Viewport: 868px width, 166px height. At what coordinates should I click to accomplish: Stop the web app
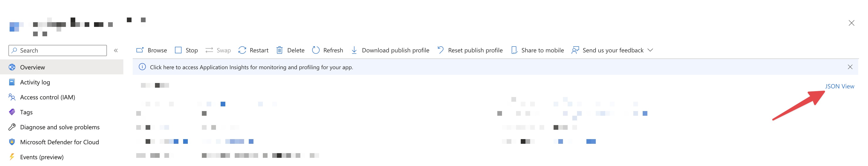(x=186, y=50)
